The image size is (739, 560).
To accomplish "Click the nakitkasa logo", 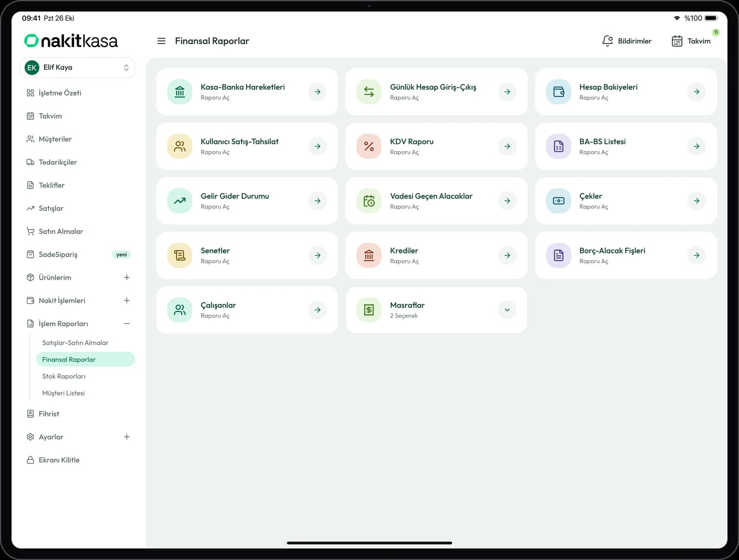I will [x=71, y=41].
